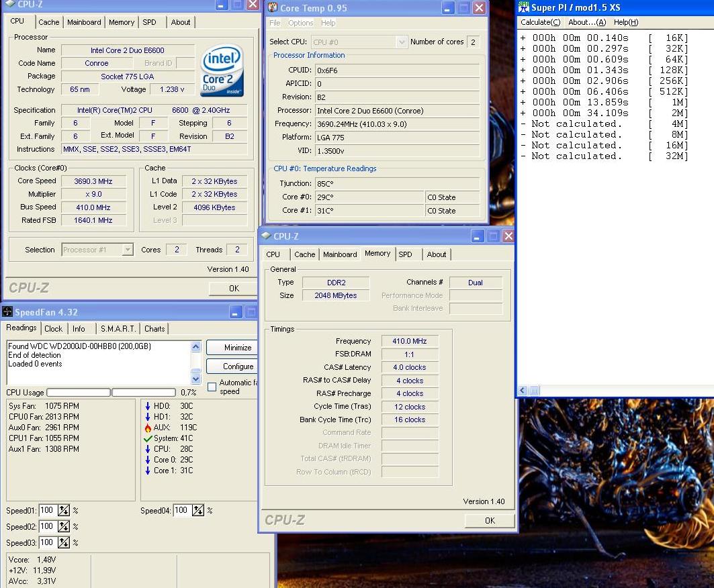
Task: Click OK button in lower CPU-Z window
Action: (x=490, y=521)
